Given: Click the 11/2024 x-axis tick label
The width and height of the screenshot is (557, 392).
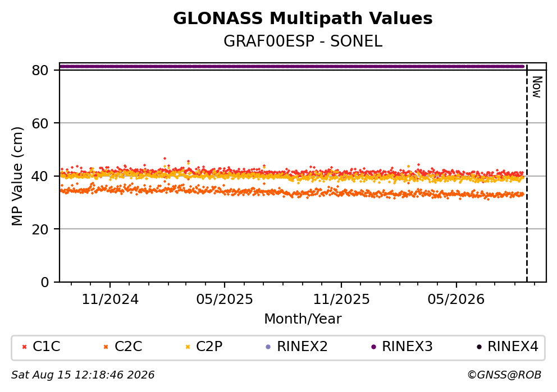Looking at the screenshot, I should point(110,300).
